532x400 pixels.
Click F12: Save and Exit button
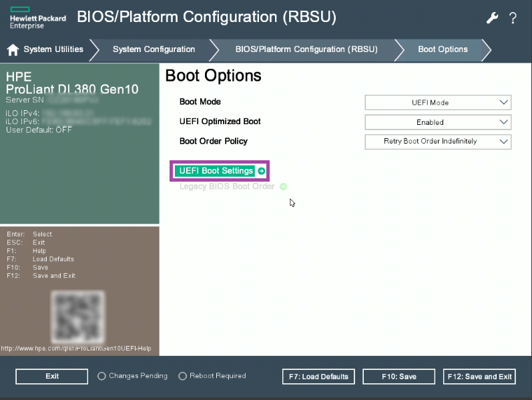[479, 377]
